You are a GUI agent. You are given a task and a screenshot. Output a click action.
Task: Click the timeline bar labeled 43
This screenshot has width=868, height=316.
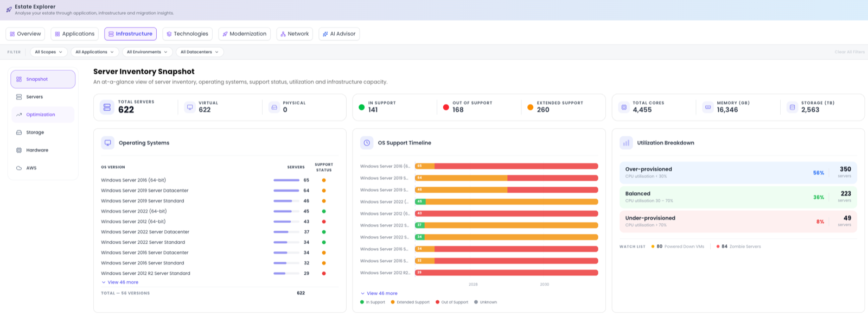pyautogui.click(x=507, y=213)
